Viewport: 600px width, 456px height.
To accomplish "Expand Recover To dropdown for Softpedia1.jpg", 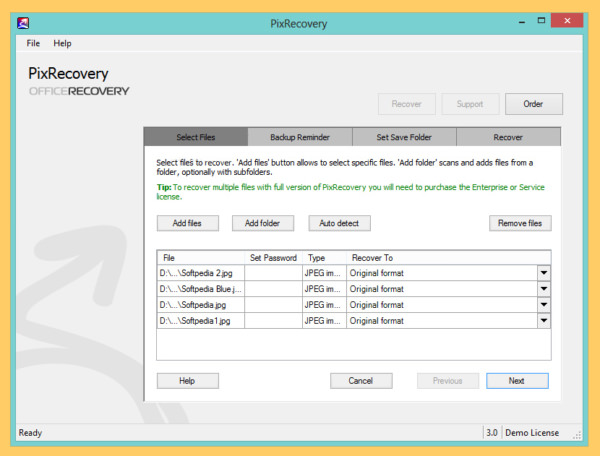I will click(x=544, y=321).
